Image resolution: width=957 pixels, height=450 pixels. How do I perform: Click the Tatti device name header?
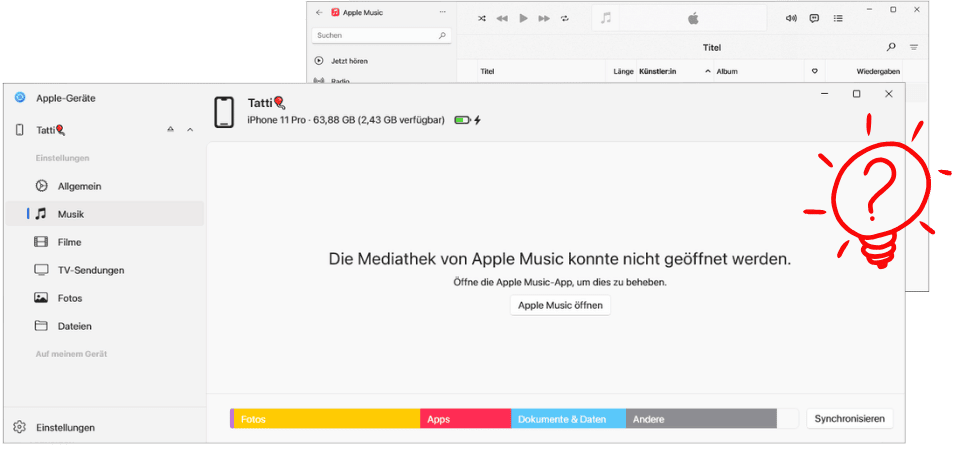[266, 103]
